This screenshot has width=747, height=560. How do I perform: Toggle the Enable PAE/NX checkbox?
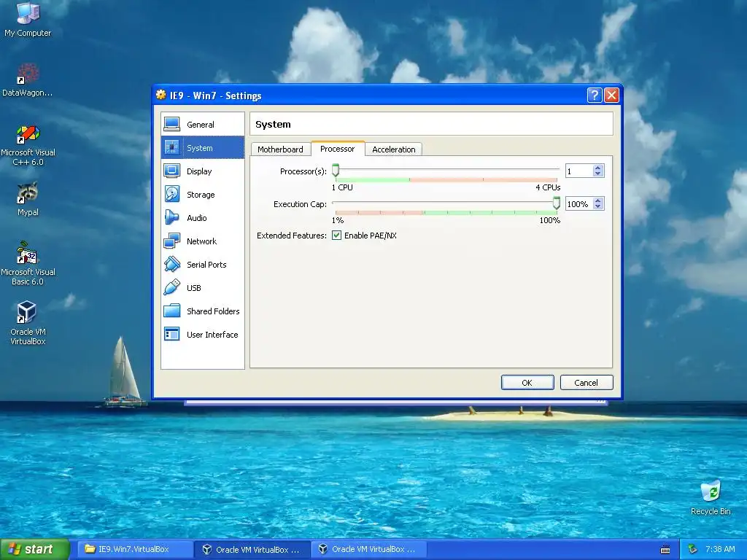click(x=336, y=236)
